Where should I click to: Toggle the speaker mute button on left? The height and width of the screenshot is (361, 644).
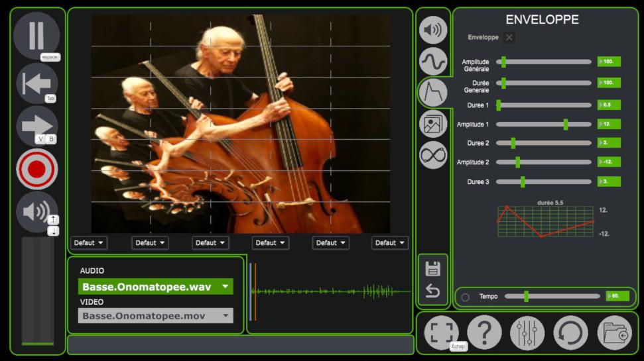tap(36, 211)
